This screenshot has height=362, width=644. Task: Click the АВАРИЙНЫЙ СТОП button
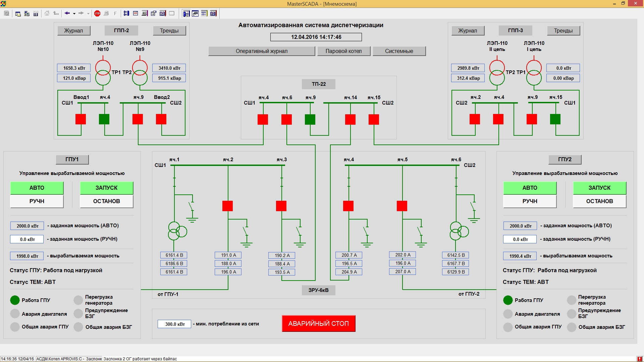tap(319, 324)
